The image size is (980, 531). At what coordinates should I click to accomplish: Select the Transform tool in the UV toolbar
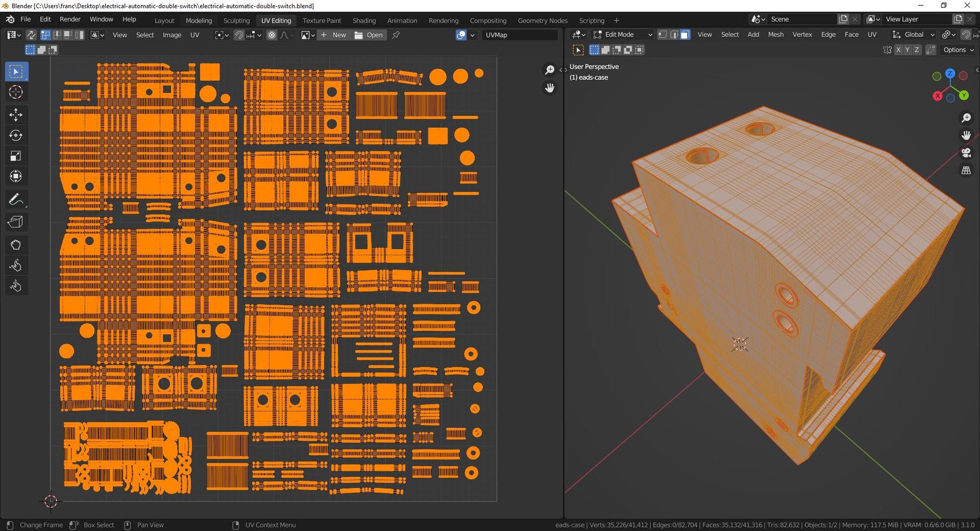16,176
